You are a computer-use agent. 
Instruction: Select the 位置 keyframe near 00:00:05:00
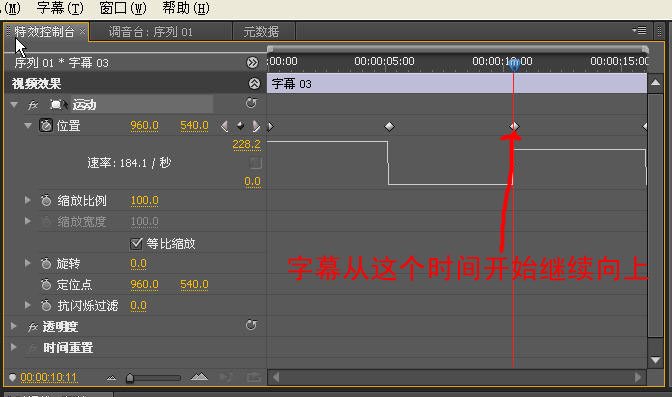pyautogui.click(x=389, y=126)
